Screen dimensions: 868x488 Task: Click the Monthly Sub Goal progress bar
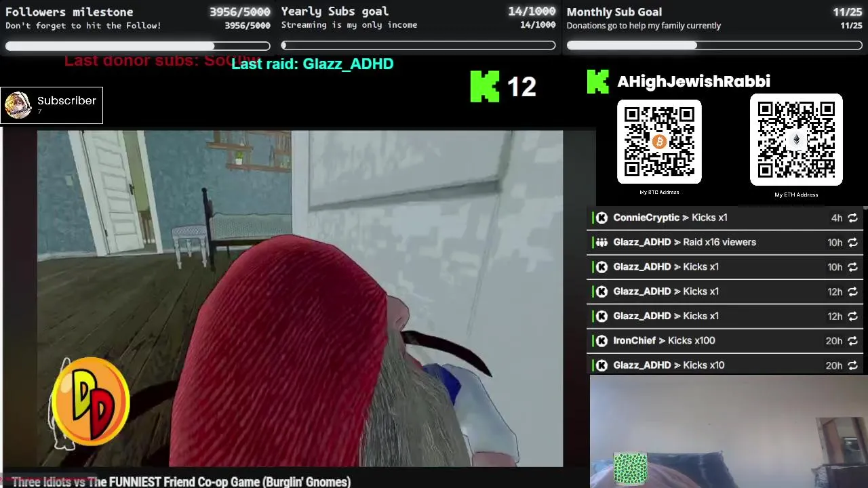pyautogui.click(x=715, y=45)
